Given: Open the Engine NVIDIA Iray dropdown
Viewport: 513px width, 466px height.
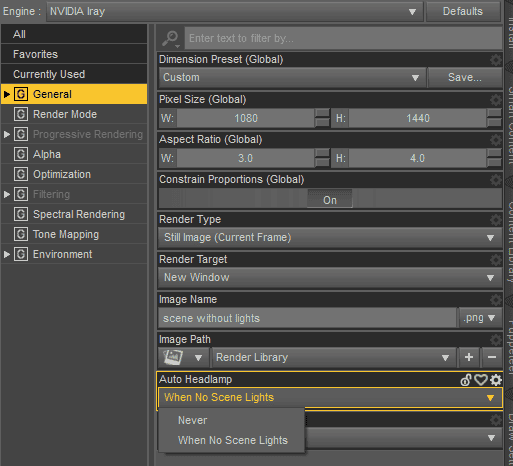Looking at the screenshot, I should tap(235, 11).
